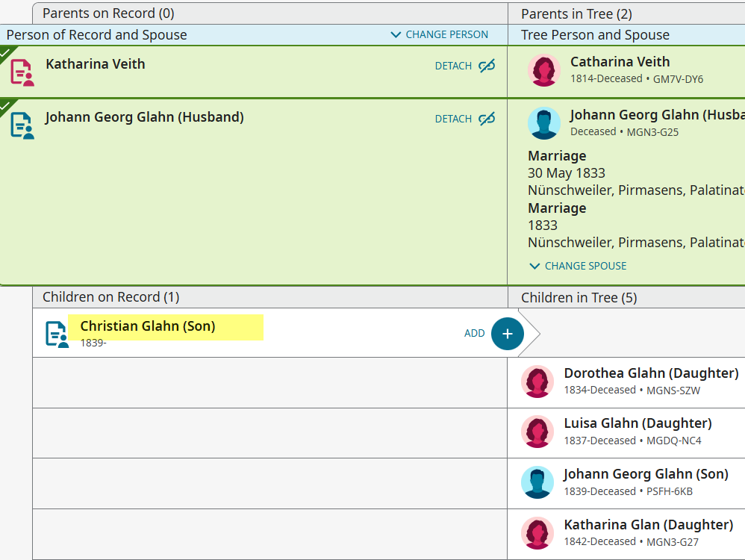Click Katharina Glan daughter avatar

[x=537, y=533]
